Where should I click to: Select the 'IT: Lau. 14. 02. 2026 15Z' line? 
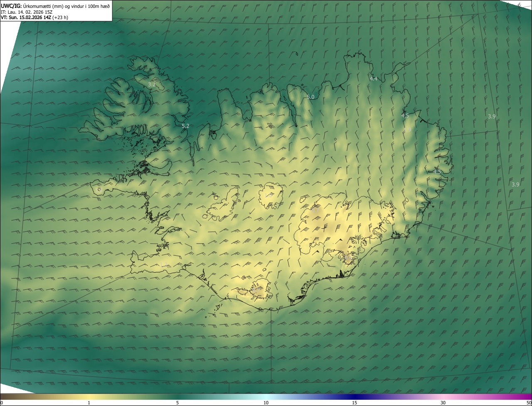tap(26, 12)
